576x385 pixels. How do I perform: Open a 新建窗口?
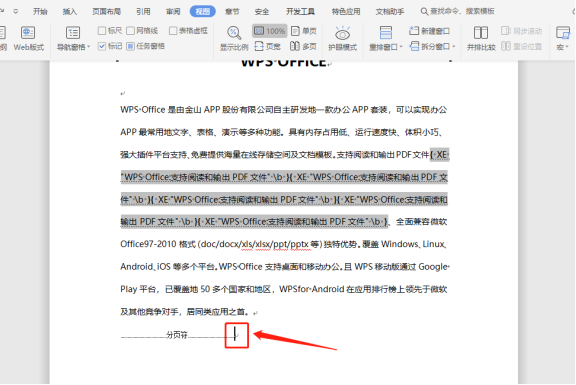point(429,31)
